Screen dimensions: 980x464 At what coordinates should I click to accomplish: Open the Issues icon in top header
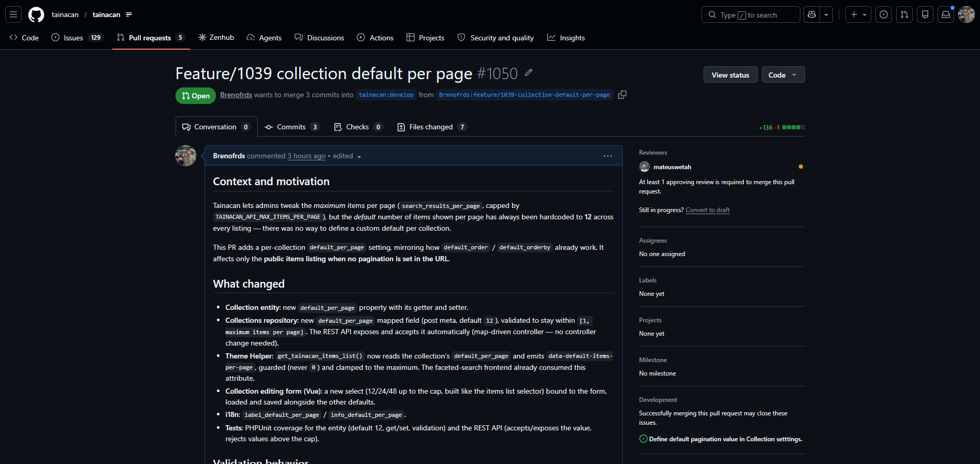click(884, 14)
